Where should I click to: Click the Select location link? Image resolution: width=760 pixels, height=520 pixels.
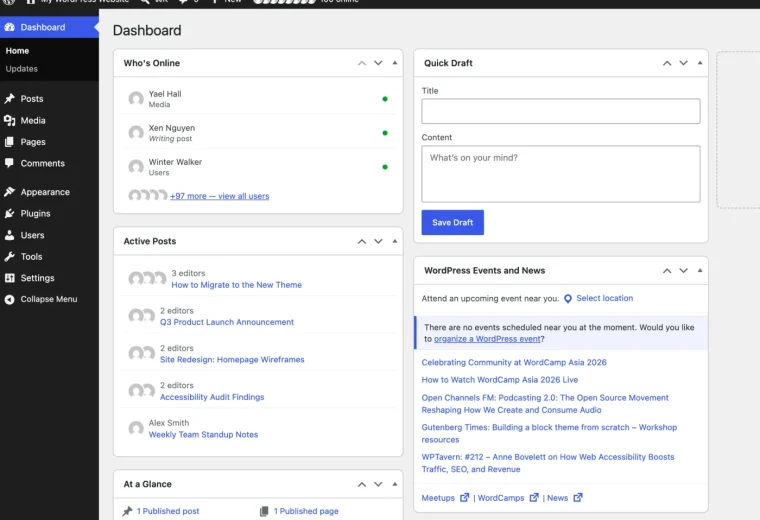click(604, 298)
